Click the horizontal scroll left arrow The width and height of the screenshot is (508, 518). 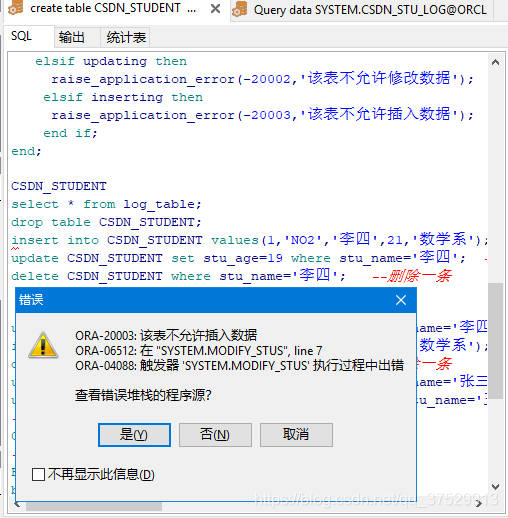click(17, 505)
